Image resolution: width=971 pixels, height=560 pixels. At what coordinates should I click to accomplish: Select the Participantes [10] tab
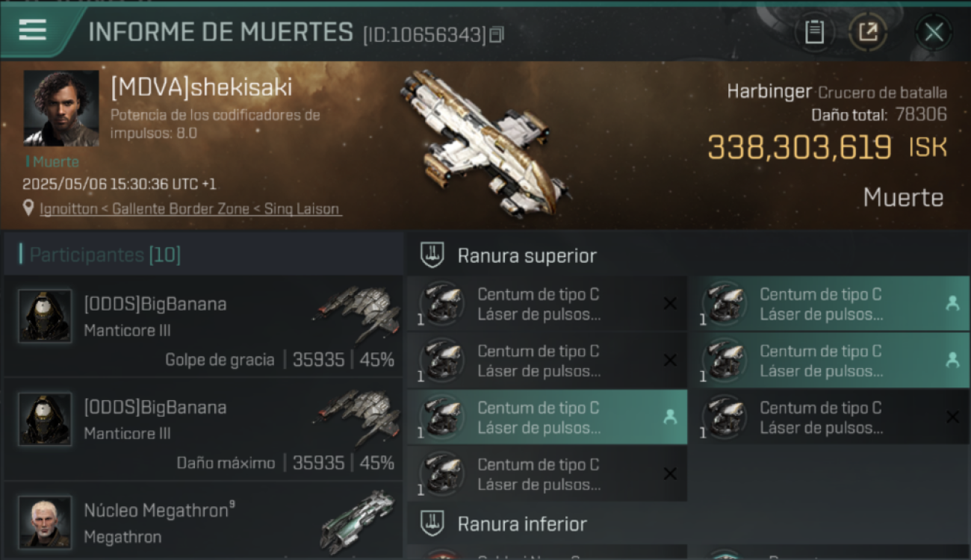[x=105, y=255]
